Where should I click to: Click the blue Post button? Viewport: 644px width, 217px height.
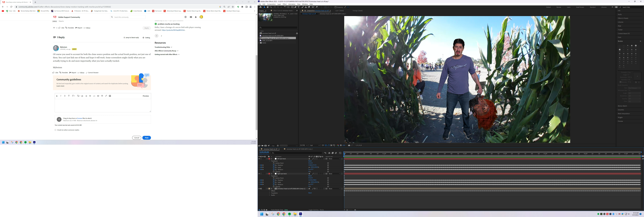pyautogui.click(x=147, y=138)
